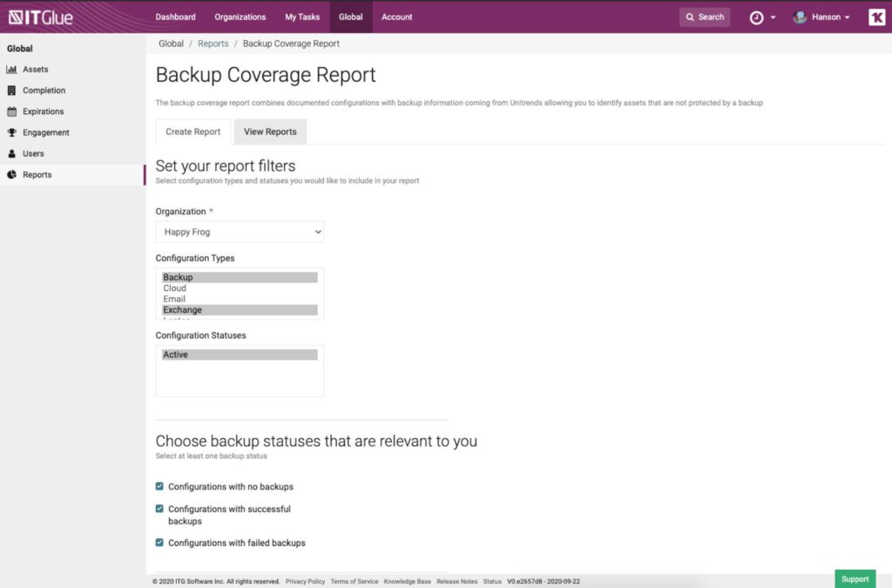Image resolution: width=892 pixels, height=588 pixels.
Task: Click the Reports pie chart icon
Action: point(12,175)
